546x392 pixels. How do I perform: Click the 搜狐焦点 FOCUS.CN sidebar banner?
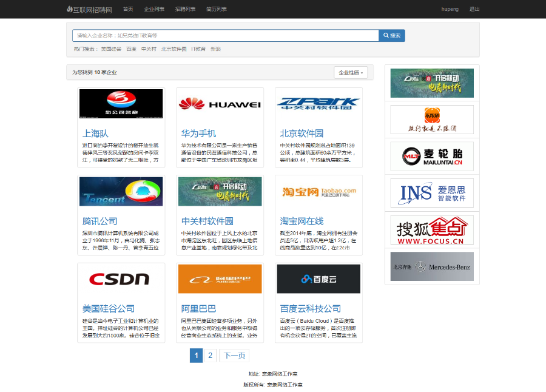click(x=431, y=230)
